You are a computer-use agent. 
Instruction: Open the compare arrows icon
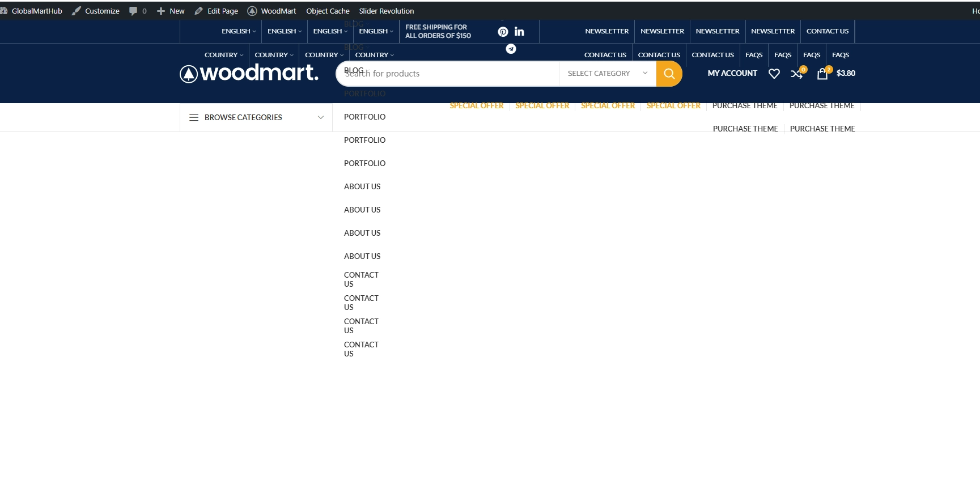(x=797, y=74)
